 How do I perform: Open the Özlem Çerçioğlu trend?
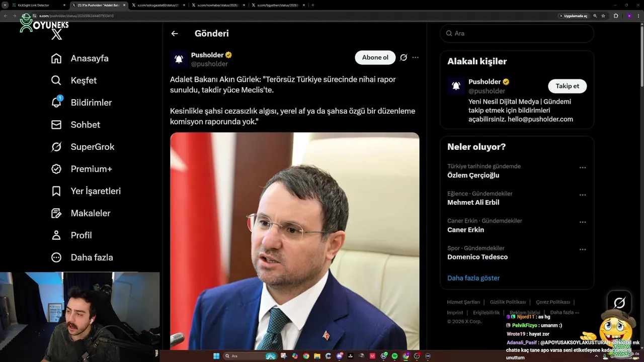[473, 175]
